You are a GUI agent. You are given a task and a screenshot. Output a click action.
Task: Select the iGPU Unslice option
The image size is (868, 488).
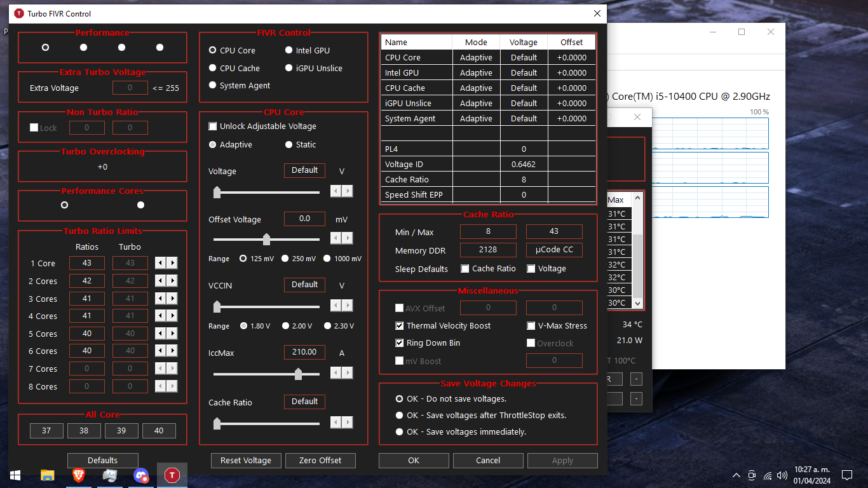point(313,68)
